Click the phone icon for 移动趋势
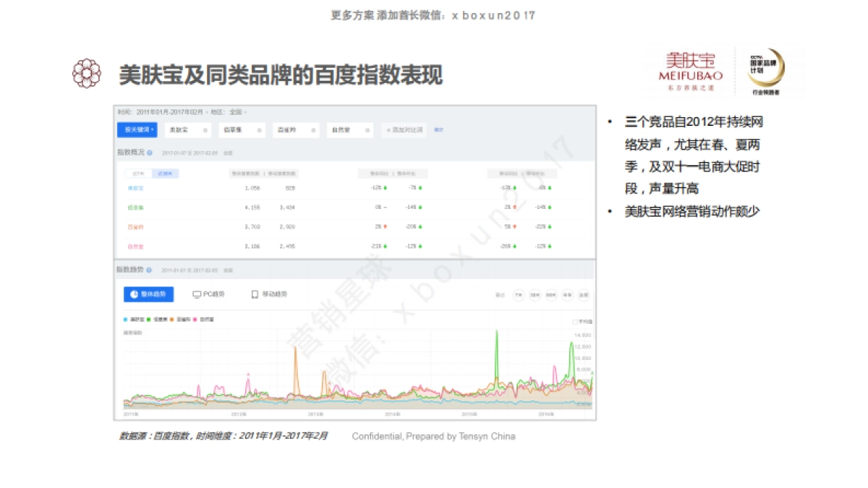This screenshot has width=868, height=488. (x=255, y=294)
